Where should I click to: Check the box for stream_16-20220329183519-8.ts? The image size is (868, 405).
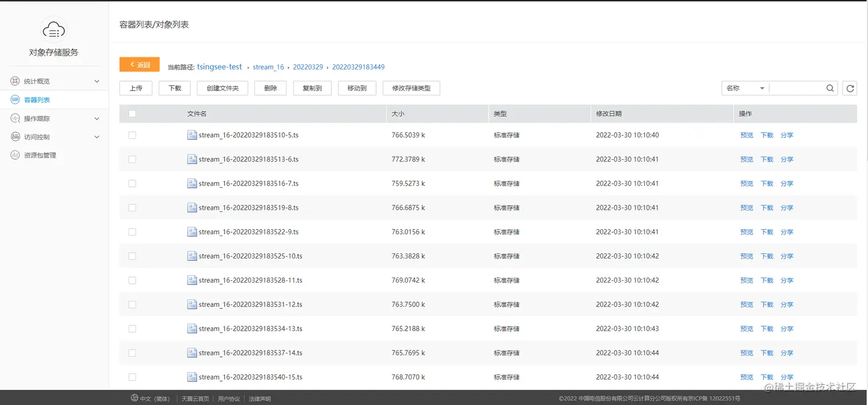pyautogui.click(x=132, y=207)
